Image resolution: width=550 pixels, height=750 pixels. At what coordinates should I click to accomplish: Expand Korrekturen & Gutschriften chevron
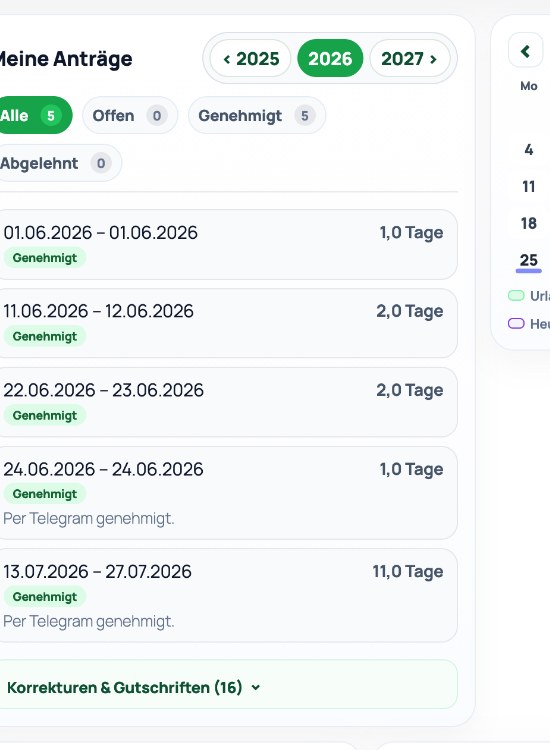pos(256,687)
